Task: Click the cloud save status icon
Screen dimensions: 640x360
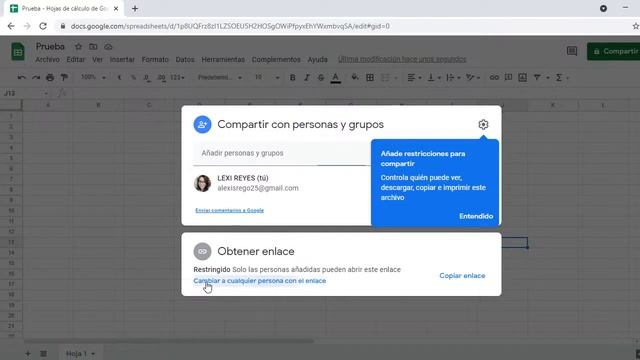Action: click(x=108, y=47)
